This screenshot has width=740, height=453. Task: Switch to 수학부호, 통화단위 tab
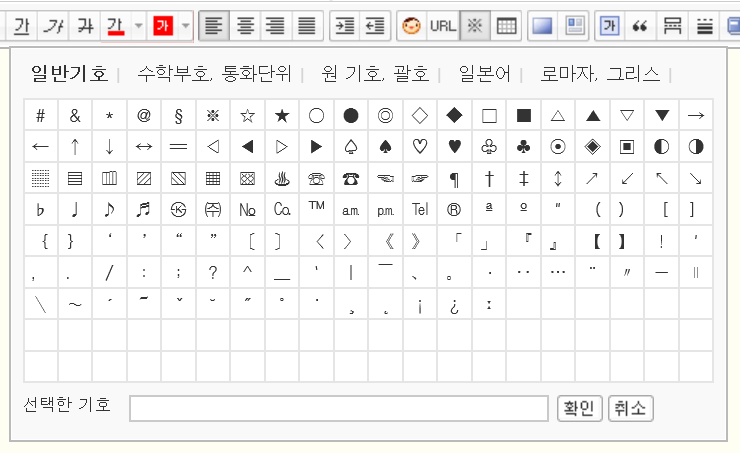(x=214, y=74)
